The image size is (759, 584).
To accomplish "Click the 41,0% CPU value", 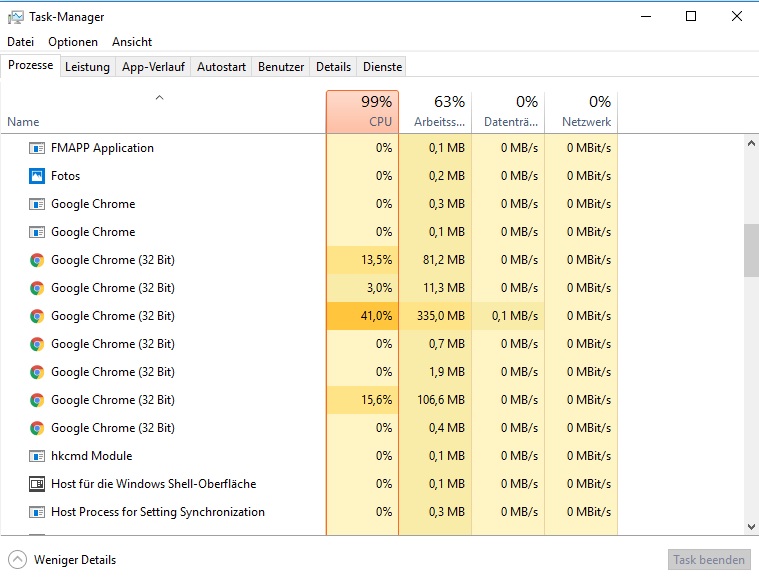I will [376, 316].
